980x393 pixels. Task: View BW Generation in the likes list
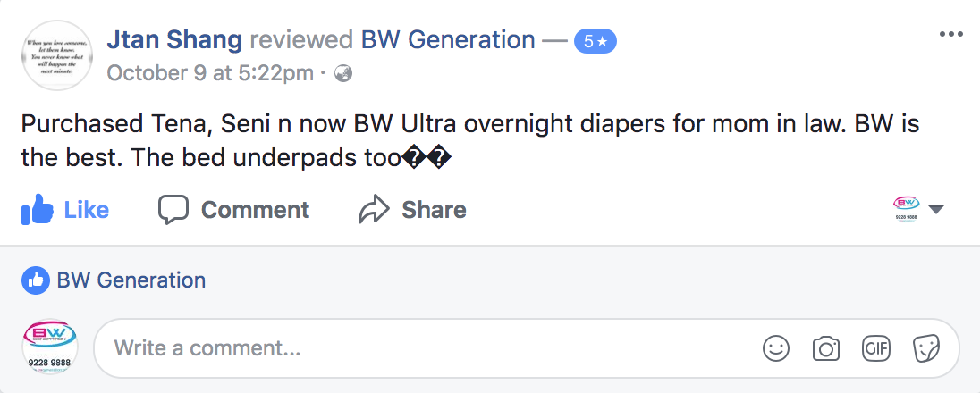[131, 280]
